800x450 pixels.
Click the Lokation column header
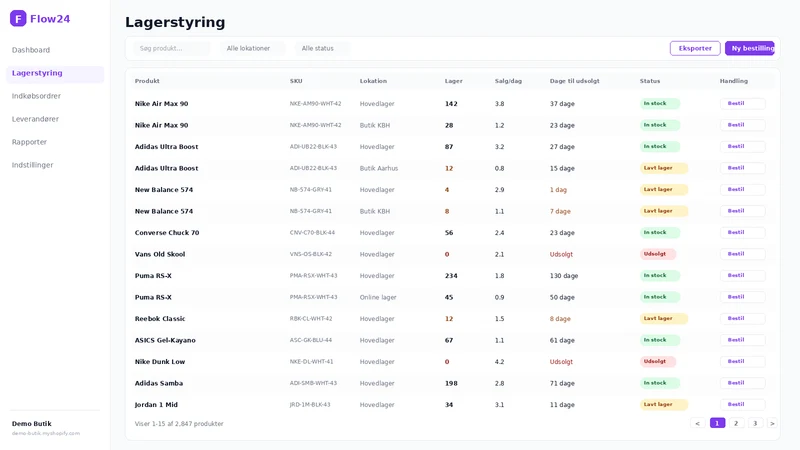tap(373, 81)
